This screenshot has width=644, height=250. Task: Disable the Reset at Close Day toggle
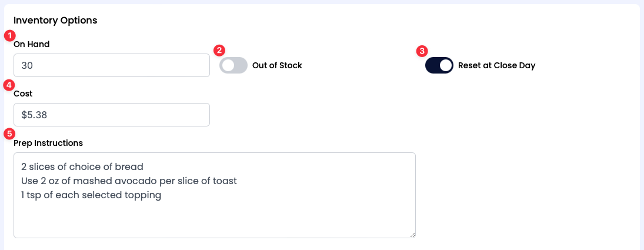point(439,65)
